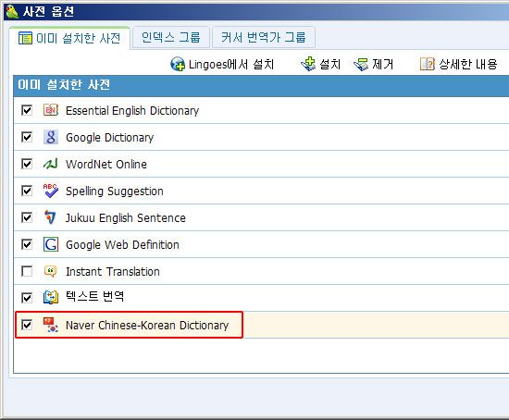Click the globe icon for Lingoes에서 설치
The width and height of the screenshot is (509, 420).
pos(178,64)
